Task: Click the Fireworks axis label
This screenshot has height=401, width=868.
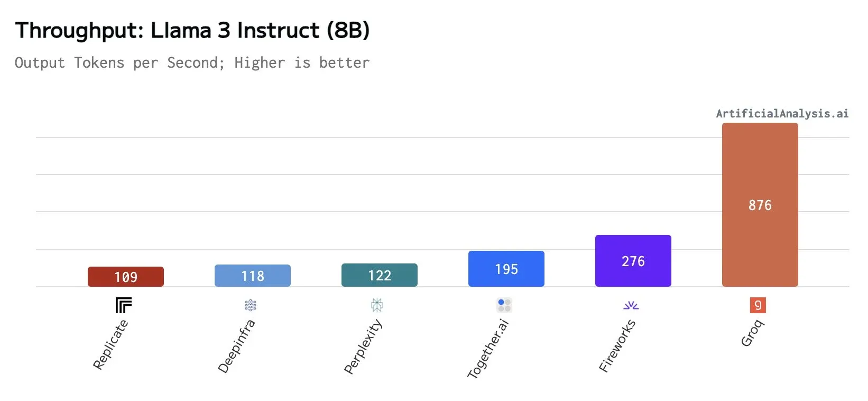Action: (x=617, y=346)
